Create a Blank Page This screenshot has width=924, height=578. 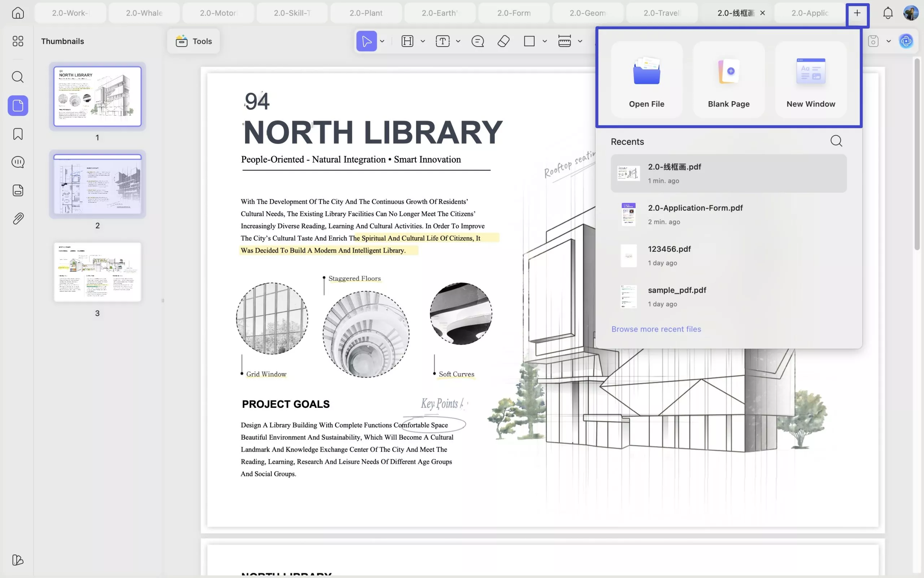coord(728,79)
